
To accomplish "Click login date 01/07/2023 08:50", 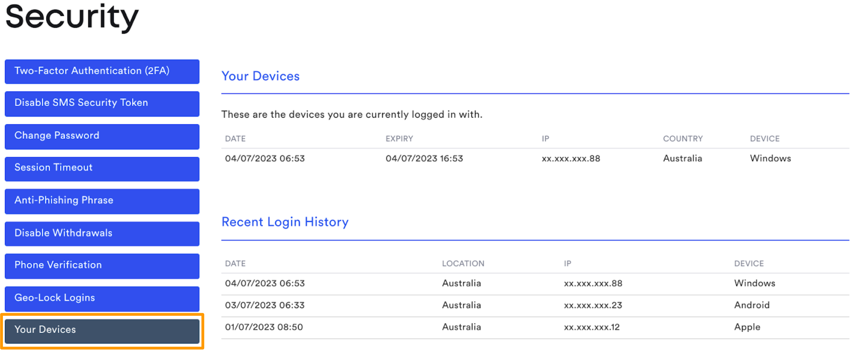I will [264, 327].
